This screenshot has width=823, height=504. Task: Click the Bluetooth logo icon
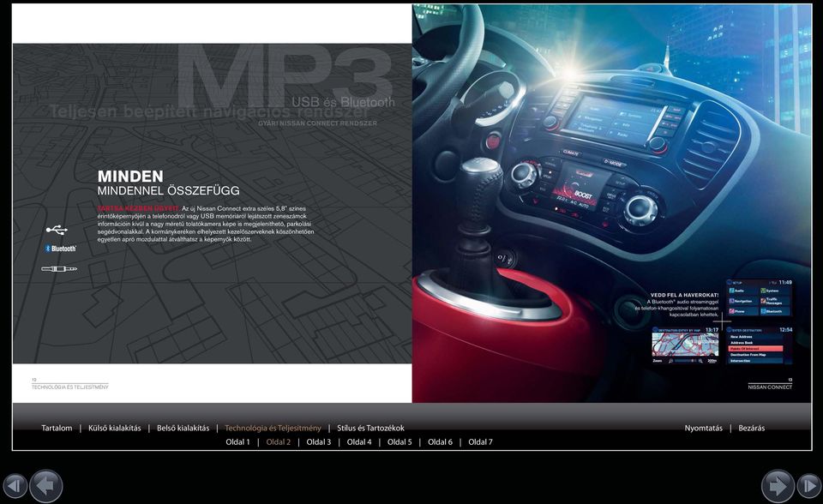[60, 249]
